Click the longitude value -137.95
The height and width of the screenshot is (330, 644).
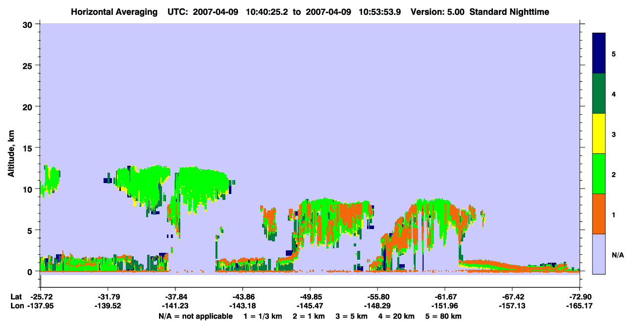coord(40,306)
